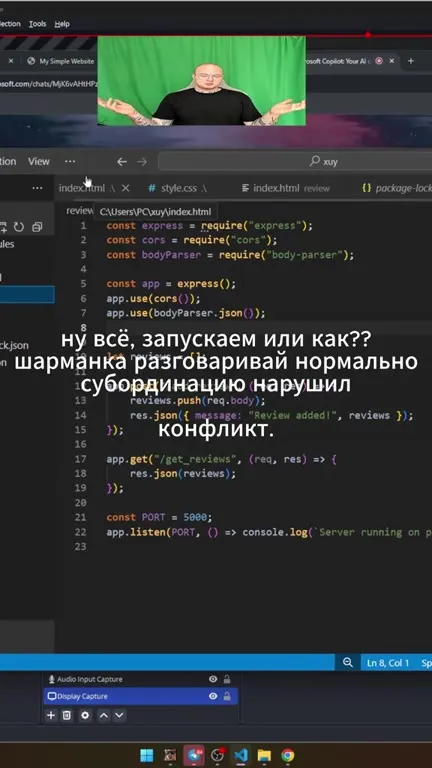Switch to the style.css editor tab
This screenshot has width=432, height=768.
[x=177, y=188]
